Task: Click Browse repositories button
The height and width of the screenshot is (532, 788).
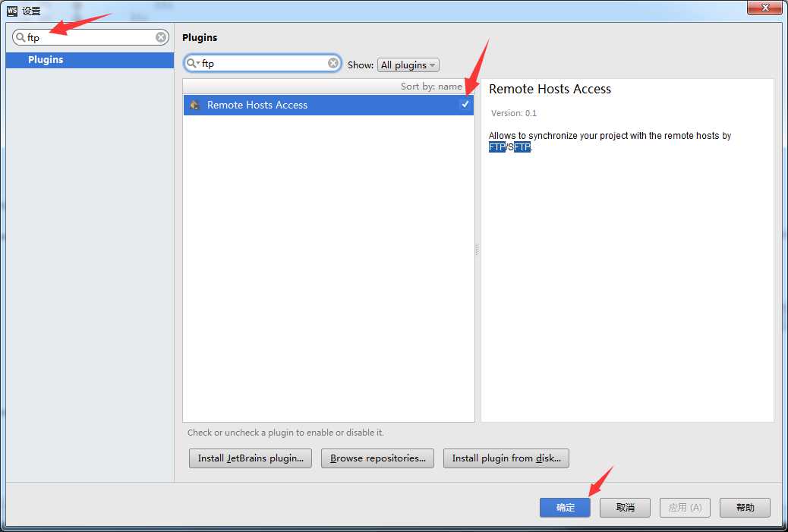Action: [x=377, y=458]
